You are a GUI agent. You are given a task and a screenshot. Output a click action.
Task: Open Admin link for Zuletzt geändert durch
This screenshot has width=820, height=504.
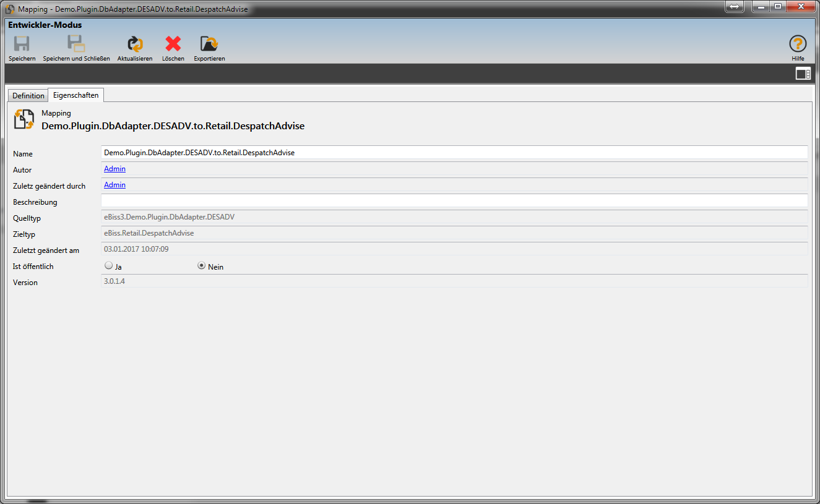tap(114, 185)
